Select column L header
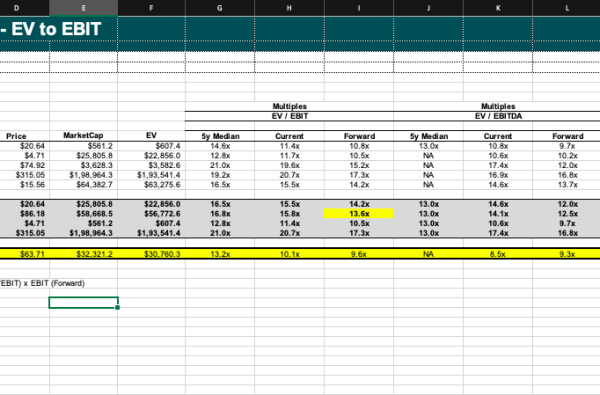Image resolution: width=600 pixels, height=395 pixels. coord(566,8)
